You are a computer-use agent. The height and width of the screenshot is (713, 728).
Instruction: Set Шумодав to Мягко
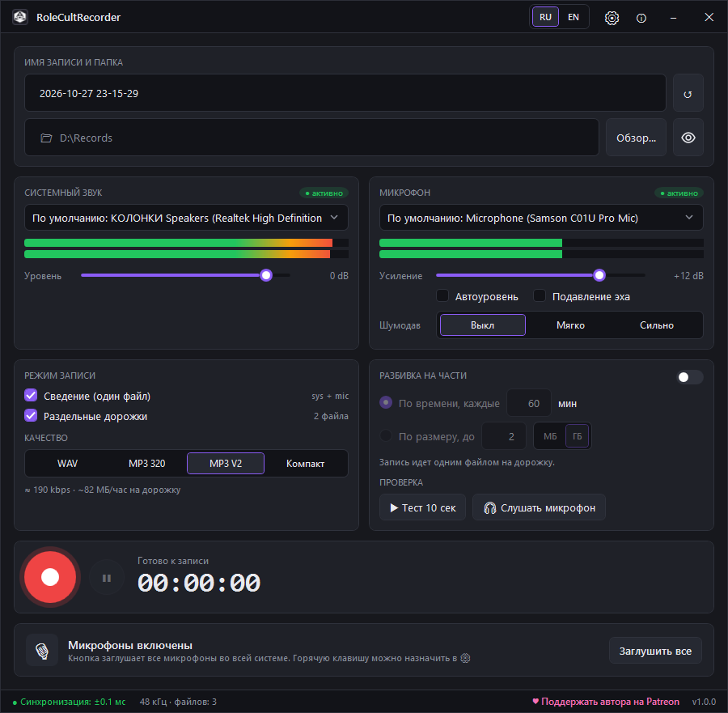point(570,325)
